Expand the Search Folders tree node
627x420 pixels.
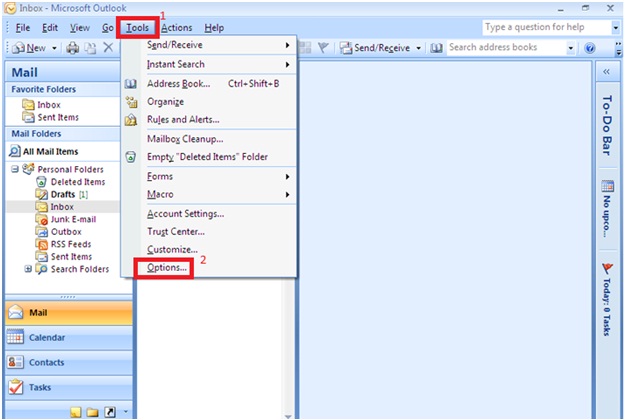coord(28,269)
